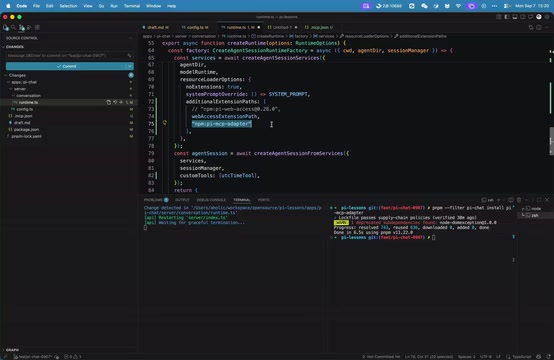Open the Run and Debug view icon
This screenshot has width=554, height=360.
pos(29,27)
